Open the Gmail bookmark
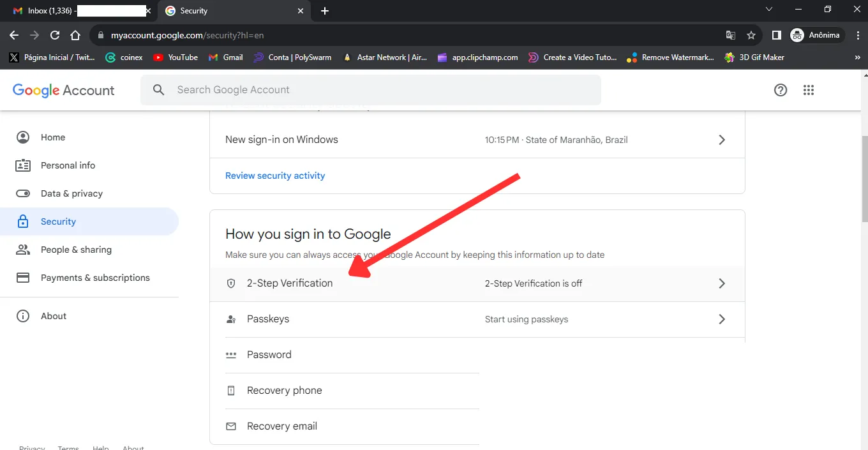 (x=226, y=57)
